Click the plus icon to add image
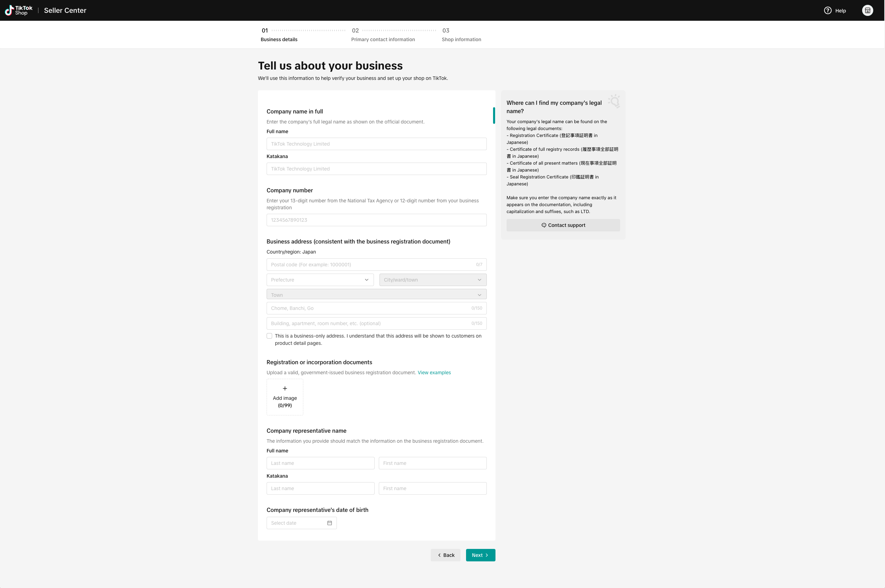This screenshot has height=588, width=885. click(285, 388)
